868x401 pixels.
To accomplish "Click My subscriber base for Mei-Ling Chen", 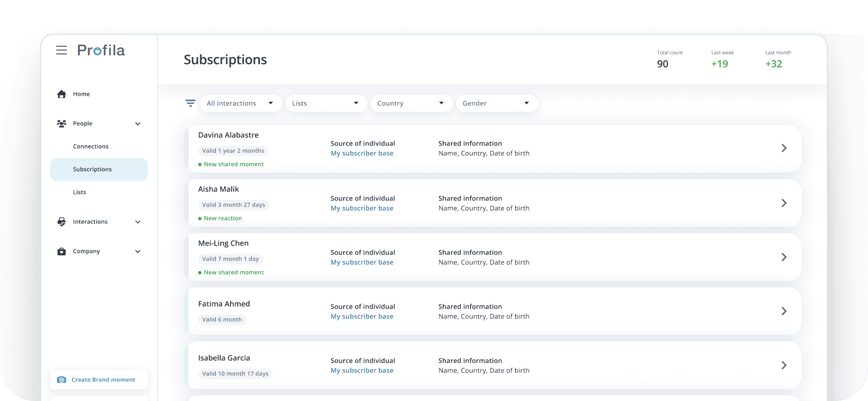I will (x=362, y=262).
